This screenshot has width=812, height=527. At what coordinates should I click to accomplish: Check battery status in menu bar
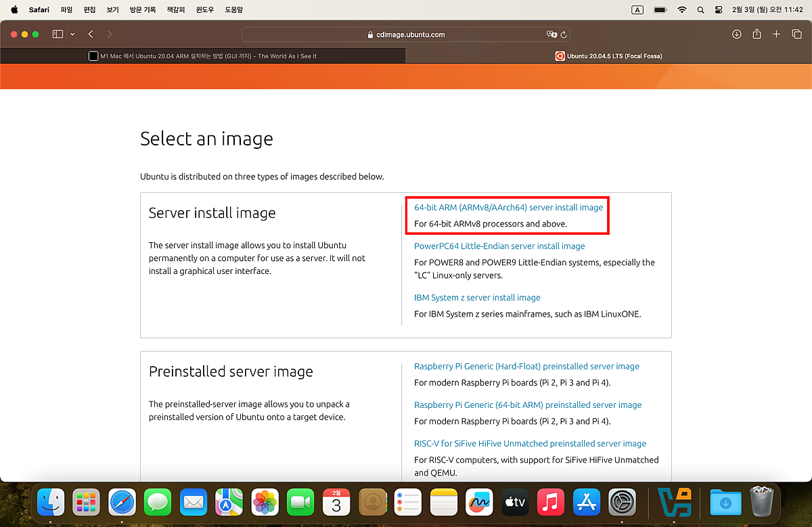660,10
